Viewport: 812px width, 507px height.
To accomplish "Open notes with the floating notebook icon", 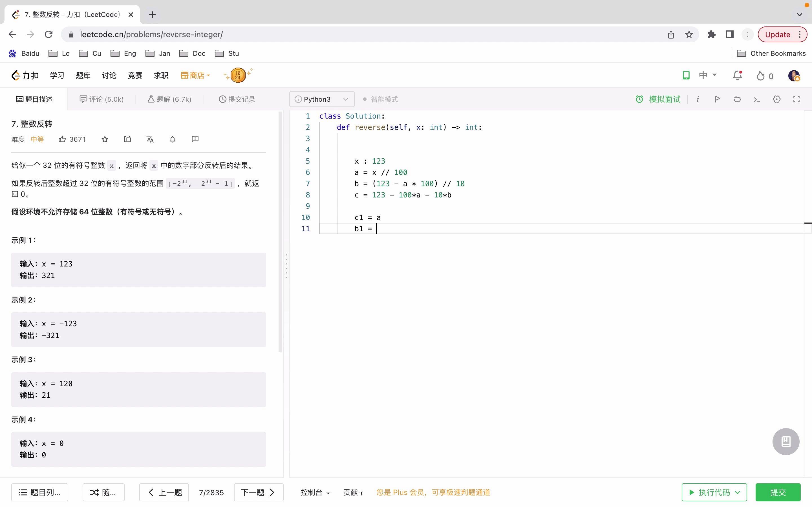I will point(786,442).
